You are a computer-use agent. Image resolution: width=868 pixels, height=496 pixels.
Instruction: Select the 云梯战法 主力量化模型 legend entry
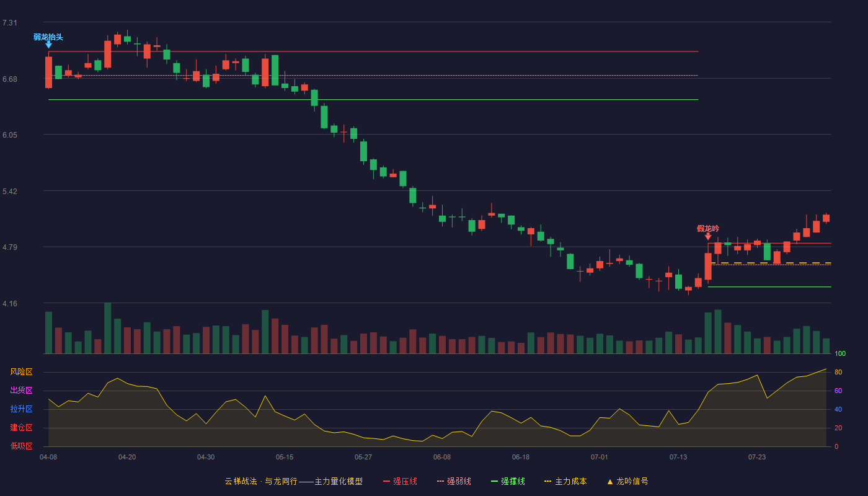(294, 482)
